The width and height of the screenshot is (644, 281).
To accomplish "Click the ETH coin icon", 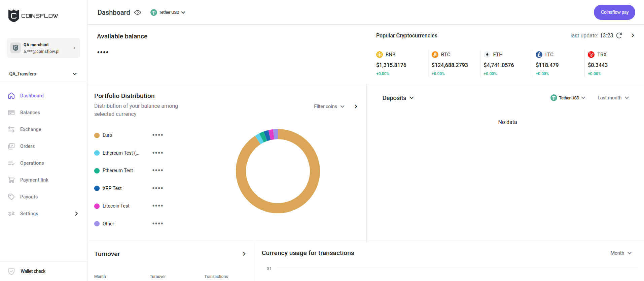I will coord(487,55).
